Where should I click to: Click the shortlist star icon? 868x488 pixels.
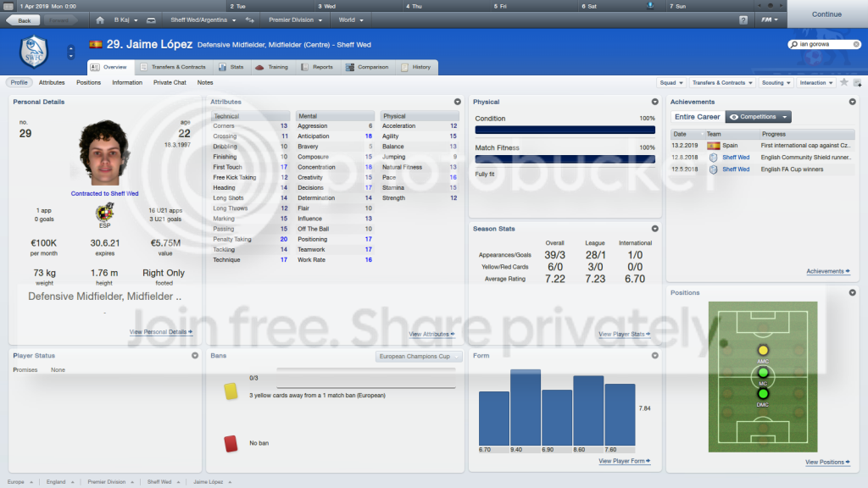[x=844, y=82]
